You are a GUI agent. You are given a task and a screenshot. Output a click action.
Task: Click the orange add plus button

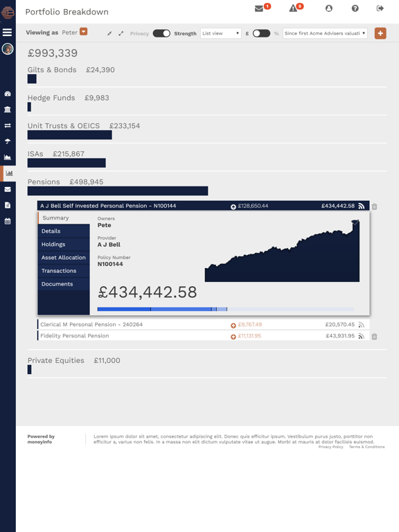pyautogui.click(x=380, y=33)
